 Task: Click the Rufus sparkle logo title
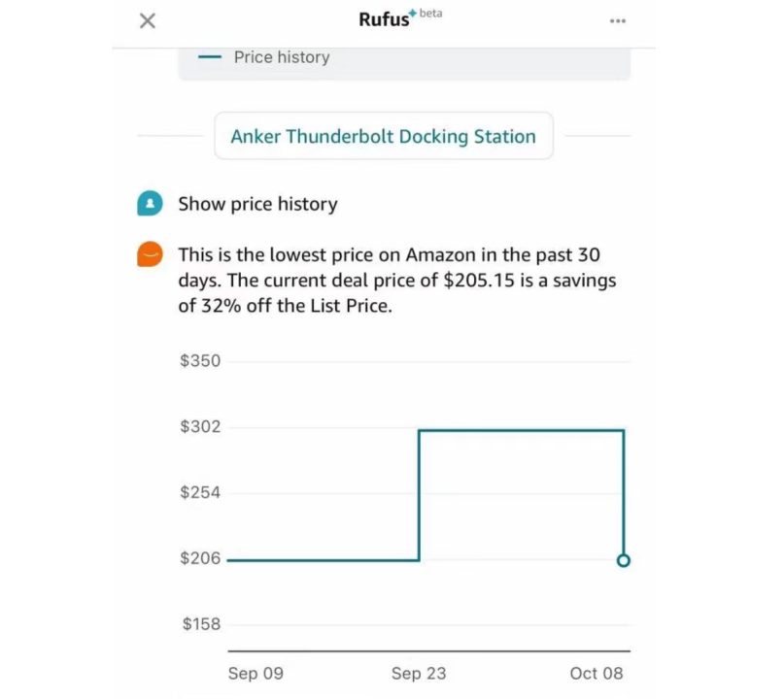click(x=387, y=20)
